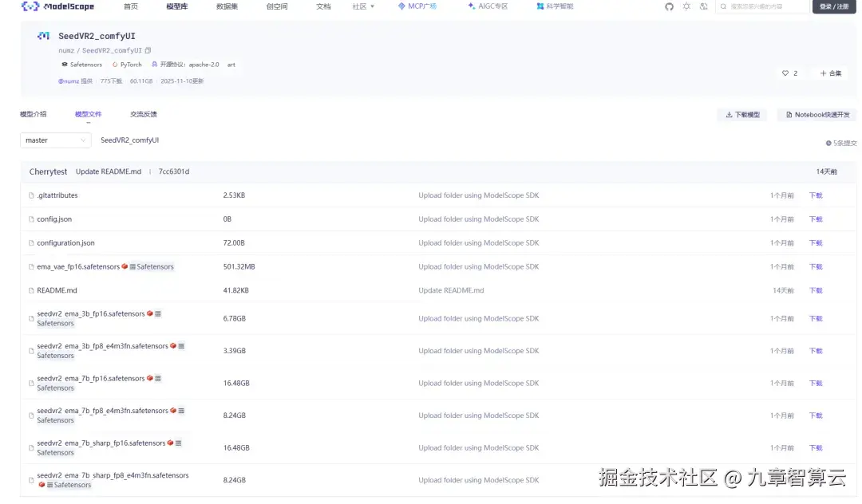Click file icon beside .gitattributes
This screenshot has height=504, width=862.
click(31, 195)
